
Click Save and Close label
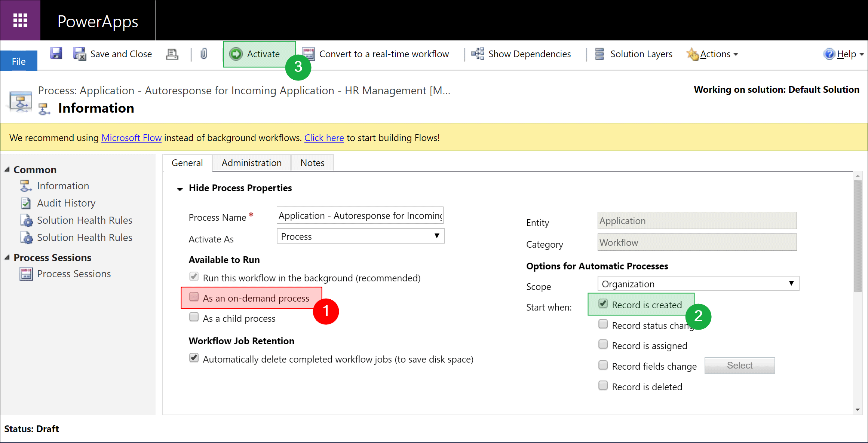pyautogui.click(x=121, y=54)
